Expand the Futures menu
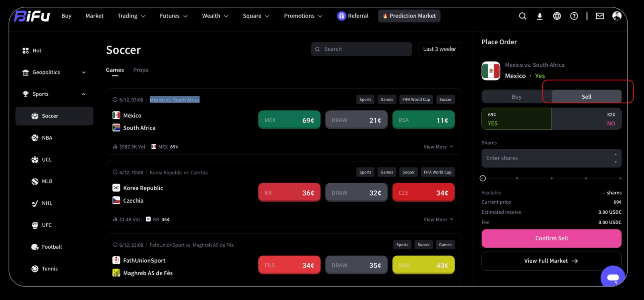 tap(173, 16)
